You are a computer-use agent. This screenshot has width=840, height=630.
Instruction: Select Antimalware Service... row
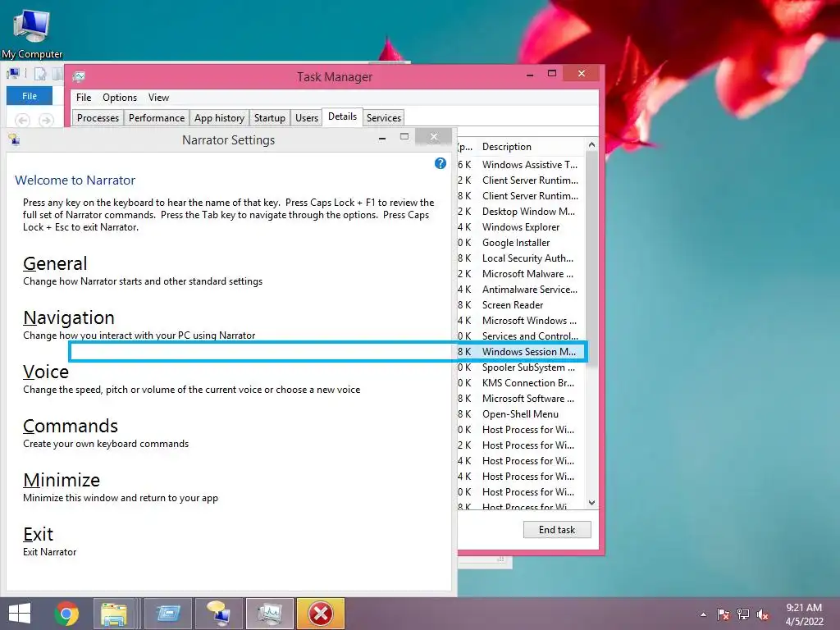pos(521,290)
